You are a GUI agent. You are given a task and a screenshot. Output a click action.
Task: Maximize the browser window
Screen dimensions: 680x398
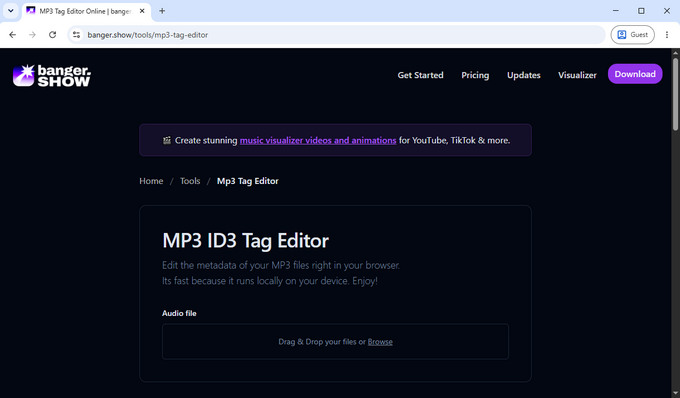[x=641, y=11]
